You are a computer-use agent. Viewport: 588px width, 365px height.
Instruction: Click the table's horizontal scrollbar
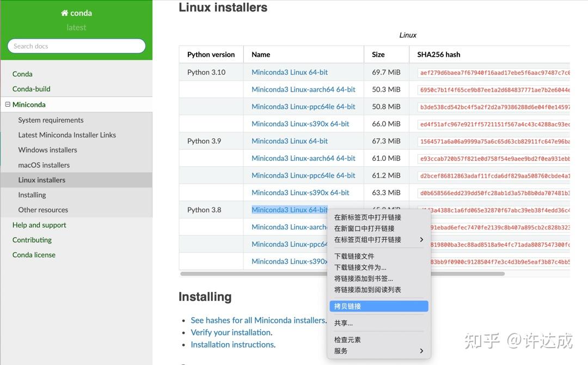pos(342,274)
